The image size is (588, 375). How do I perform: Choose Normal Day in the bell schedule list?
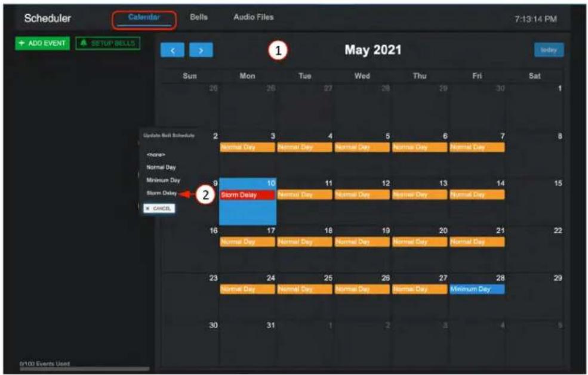point(161,168)
